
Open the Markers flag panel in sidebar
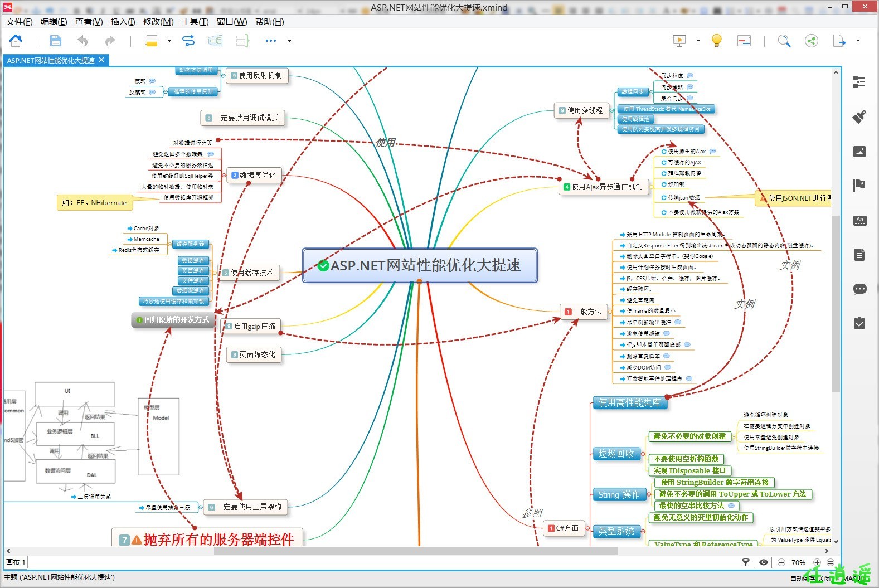[x=859, y=186]
